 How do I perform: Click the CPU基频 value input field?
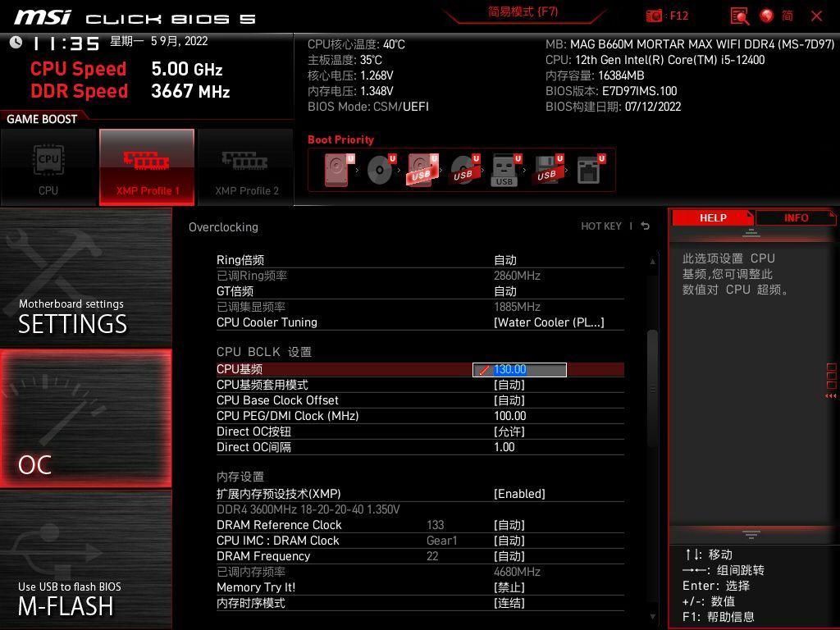coord(520,369)
